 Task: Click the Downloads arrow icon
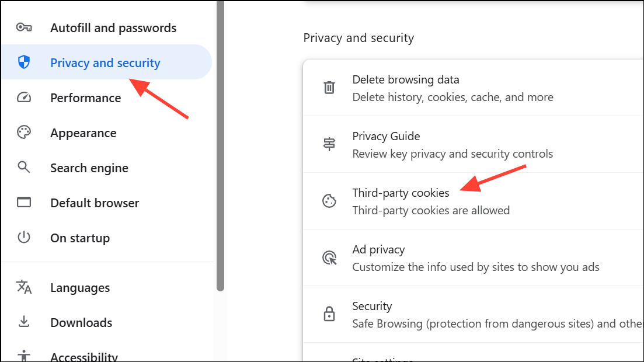click(24, 322)
